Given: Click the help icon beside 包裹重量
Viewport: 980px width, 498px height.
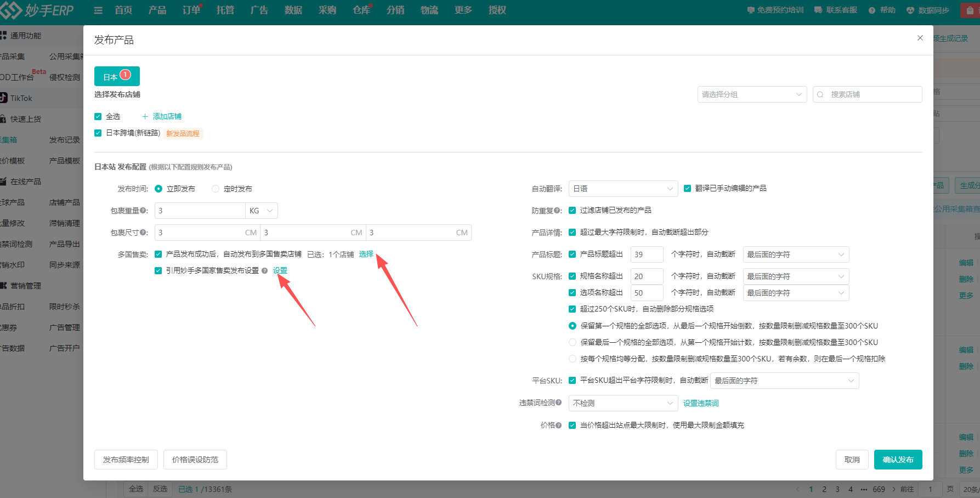Looking at the screenshot, I should point(144,211).
